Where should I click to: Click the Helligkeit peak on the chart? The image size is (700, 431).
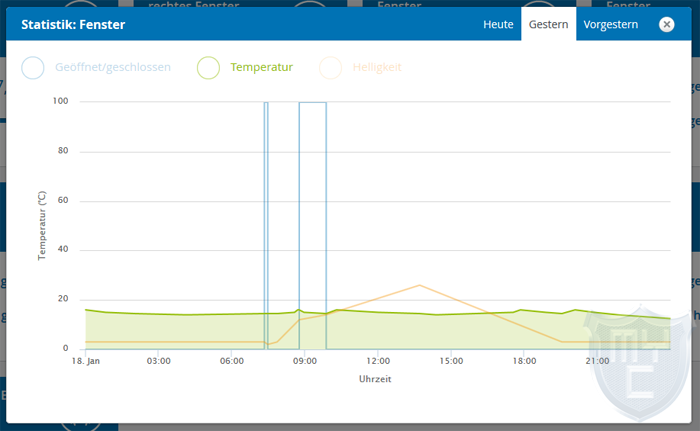[419, 285]
